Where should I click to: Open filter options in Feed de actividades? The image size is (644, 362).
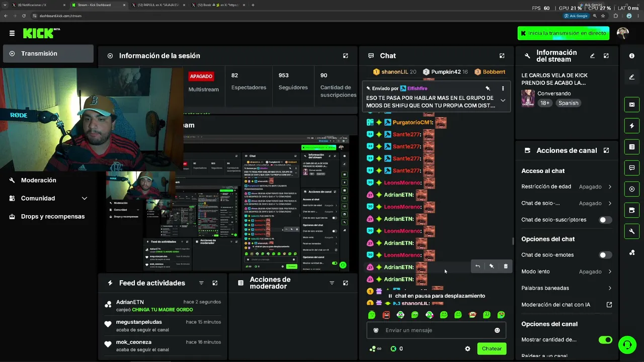click(201, 283)
